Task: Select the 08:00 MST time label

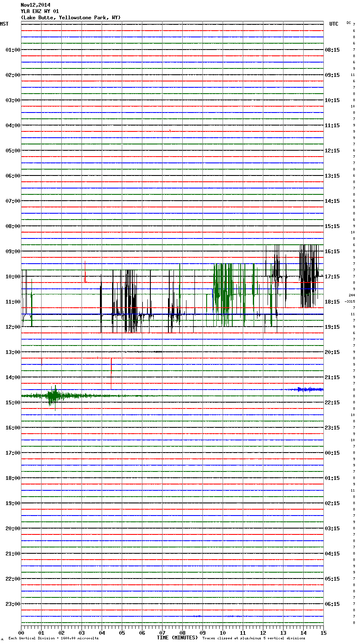Action: pos(13,226)
